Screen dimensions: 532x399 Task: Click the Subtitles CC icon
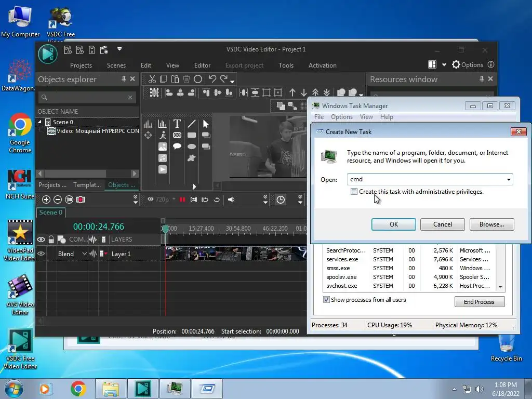pos(177,135)
